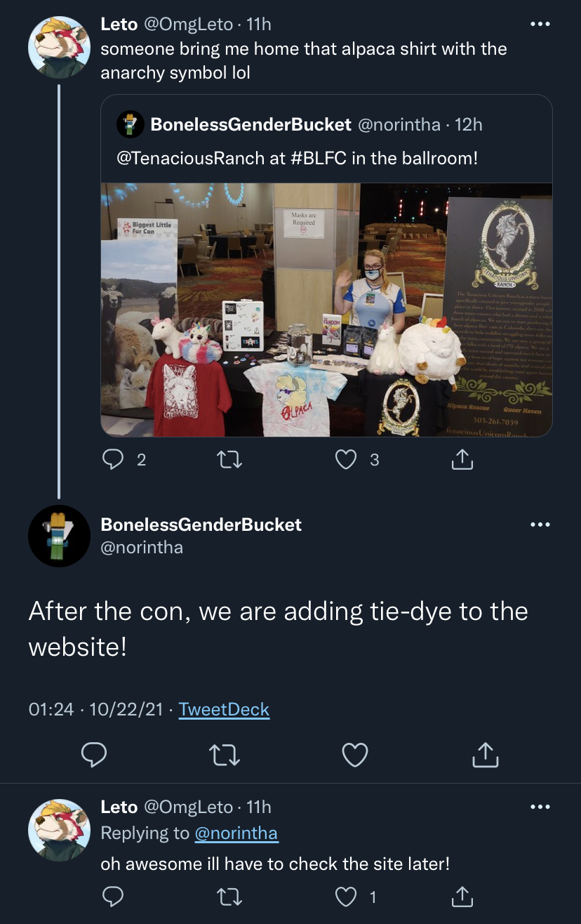Retweet the tie-dye website tweet
Image resolution: width=581 pixels, height=924 pixels.
click(x=225, y=755)
